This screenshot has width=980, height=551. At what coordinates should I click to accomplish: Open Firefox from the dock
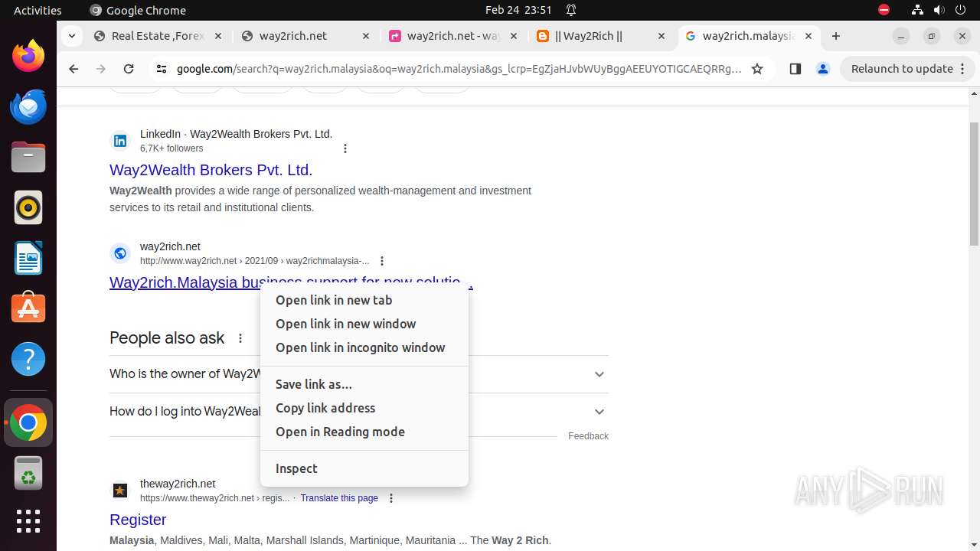28,56
